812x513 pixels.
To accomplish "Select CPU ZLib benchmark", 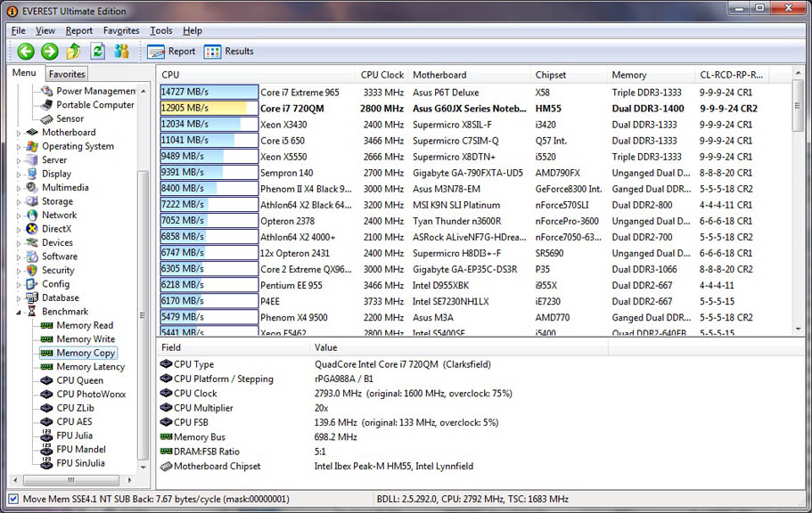I will pos(75,408).
